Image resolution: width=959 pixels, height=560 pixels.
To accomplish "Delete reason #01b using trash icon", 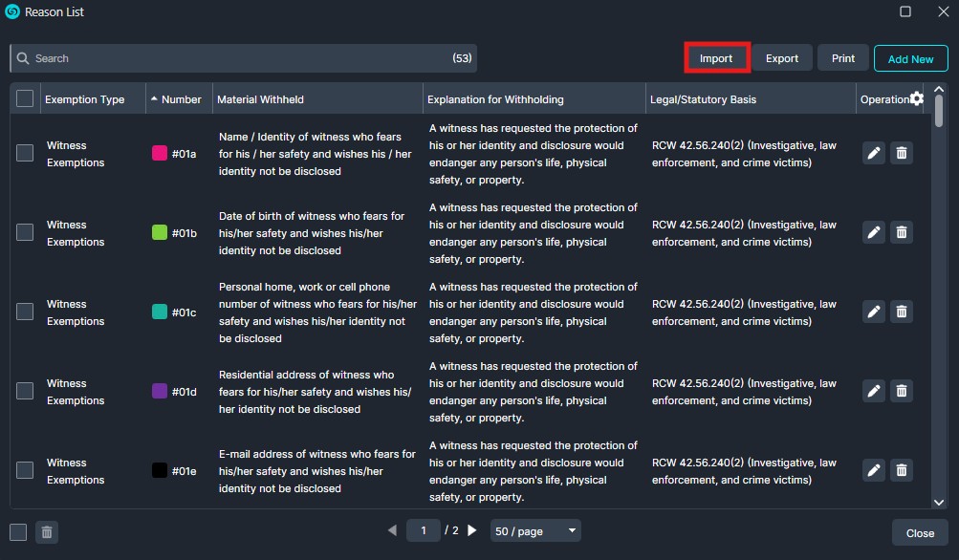I will point(901,232).
